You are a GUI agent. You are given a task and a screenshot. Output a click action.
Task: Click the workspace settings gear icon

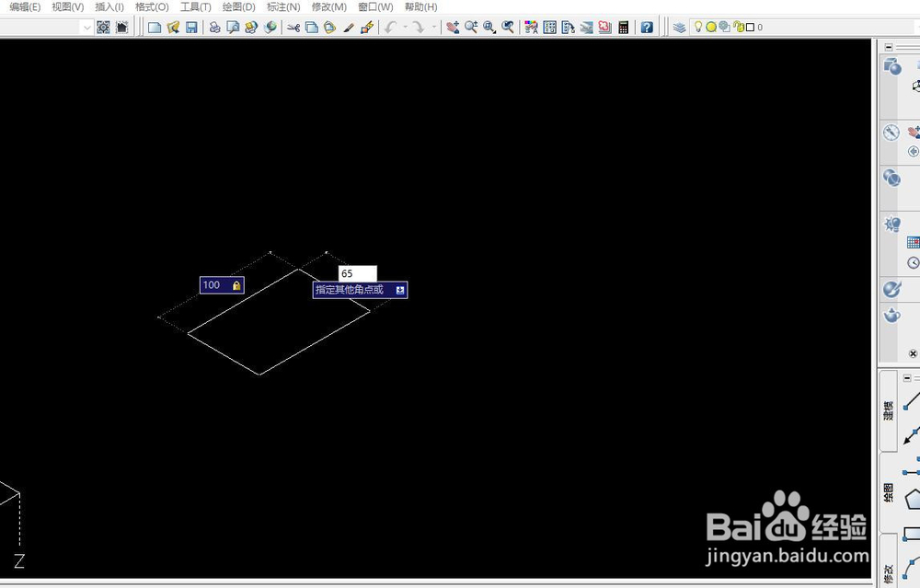coord(103,27)
